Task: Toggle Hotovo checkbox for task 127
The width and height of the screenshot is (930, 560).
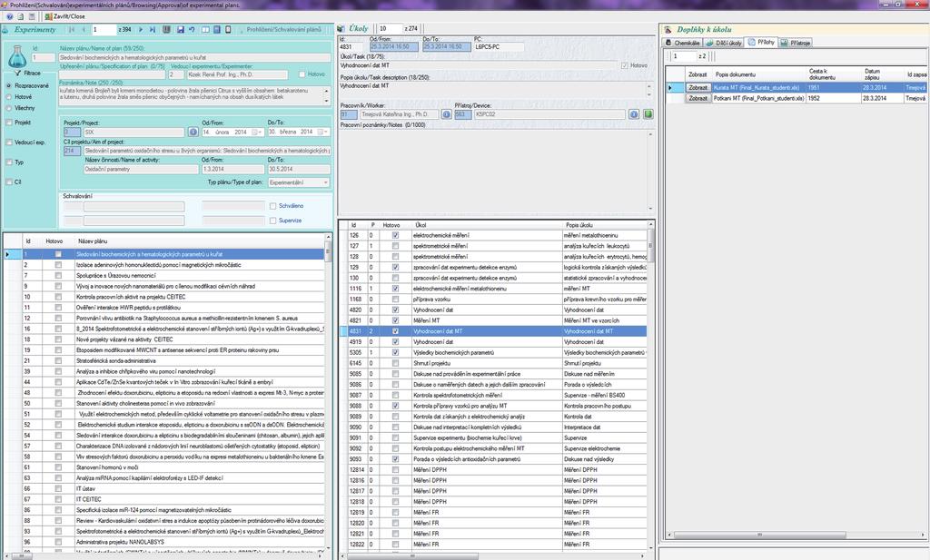Action: tap(396, 246)
